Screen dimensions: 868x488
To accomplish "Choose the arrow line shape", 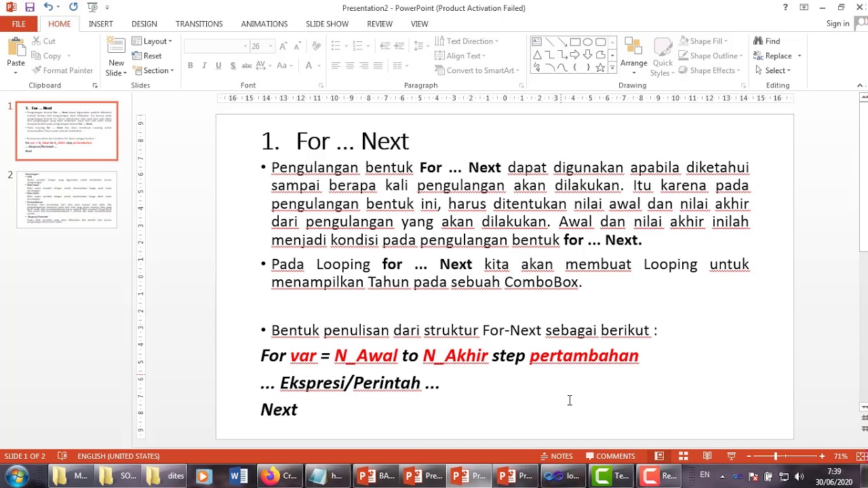I will (x=562, y=42).
